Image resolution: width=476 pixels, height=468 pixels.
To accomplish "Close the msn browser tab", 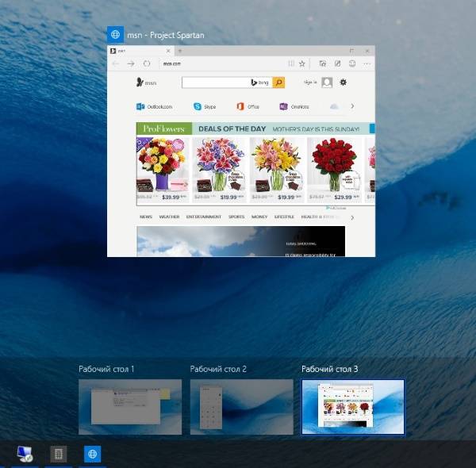I will click(168, 51).
